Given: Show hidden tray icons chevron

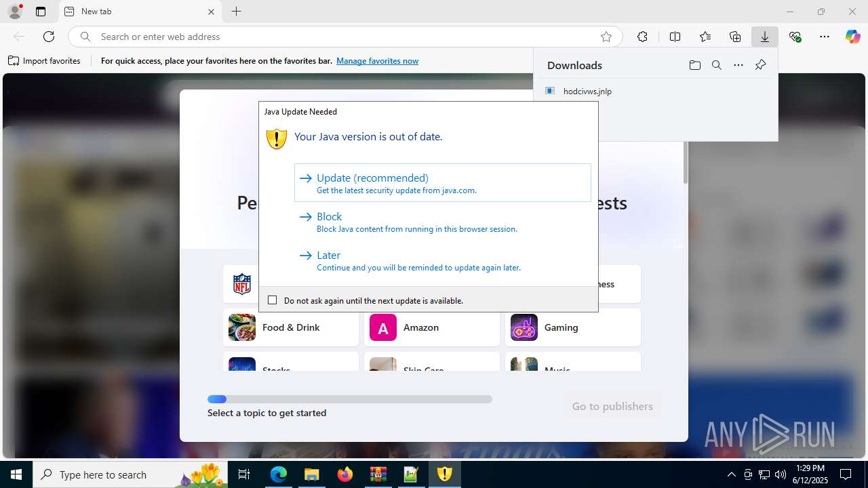Looking at the screenshot, I should pyautogui.click(x=731, y=474).
